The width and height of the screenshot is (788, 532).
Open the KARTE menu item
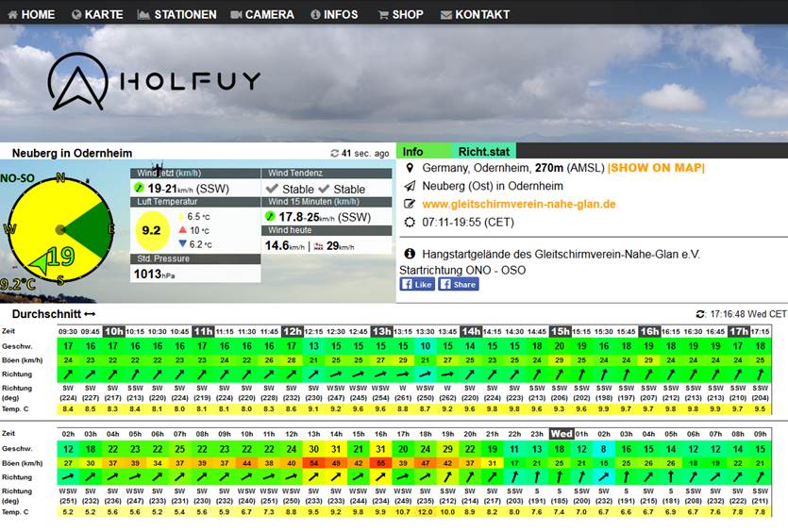pos(97,14)
